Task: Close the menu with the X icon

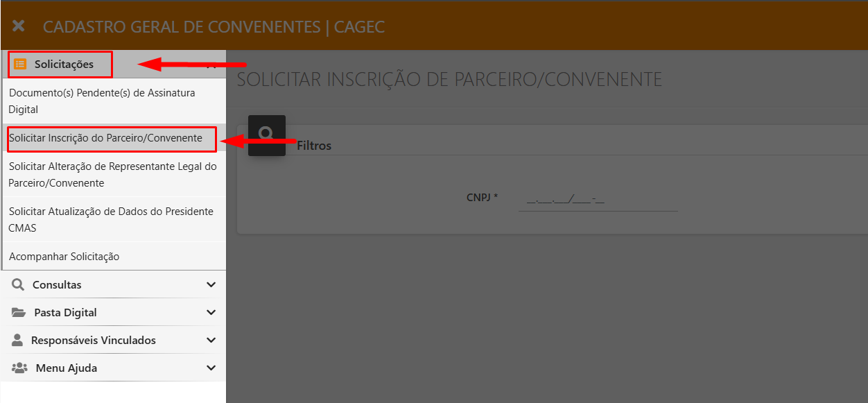Action: tap(19, 26)
